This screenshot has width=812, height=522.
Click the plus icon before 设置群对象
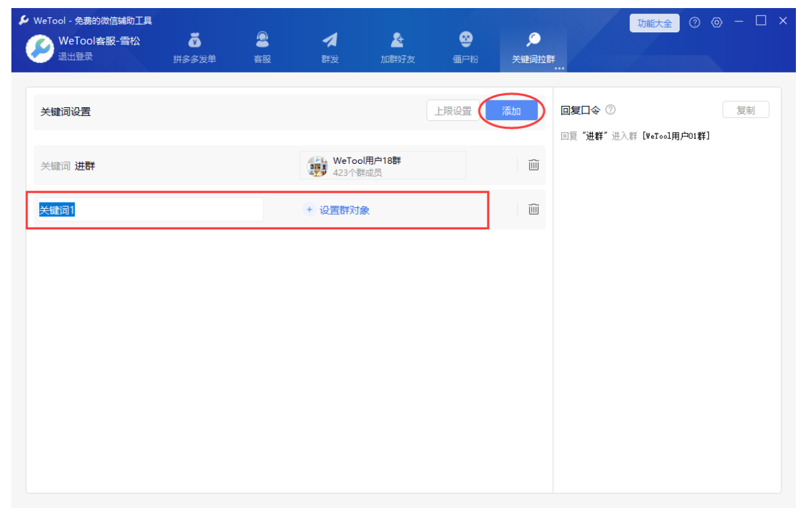pos(309,210)
